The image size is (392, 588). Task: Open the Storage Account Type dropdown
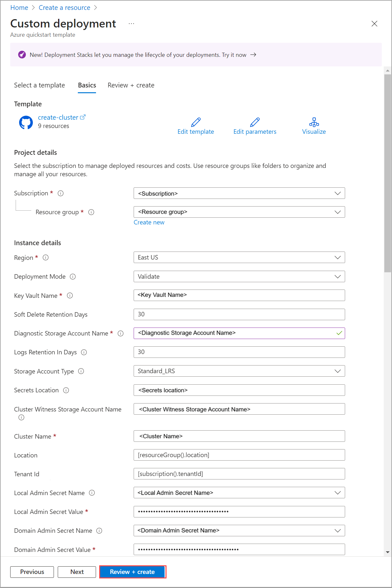337,371
